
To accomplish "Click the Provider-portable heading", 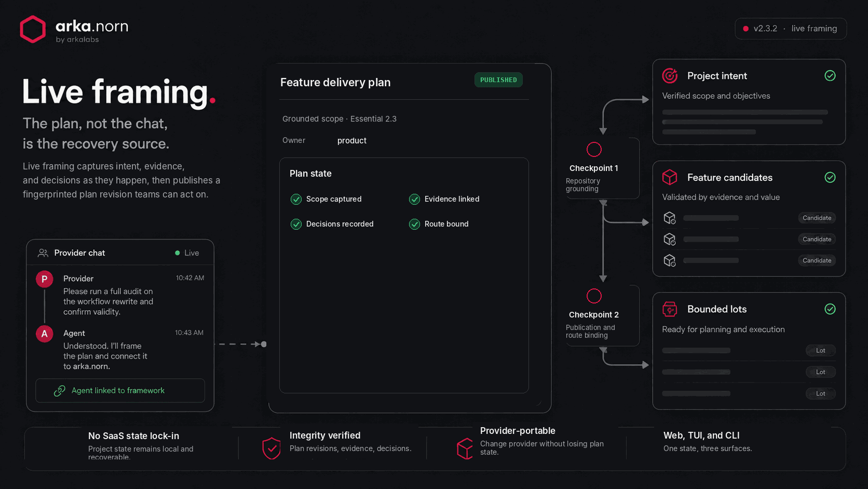I will tap(518, 431).
